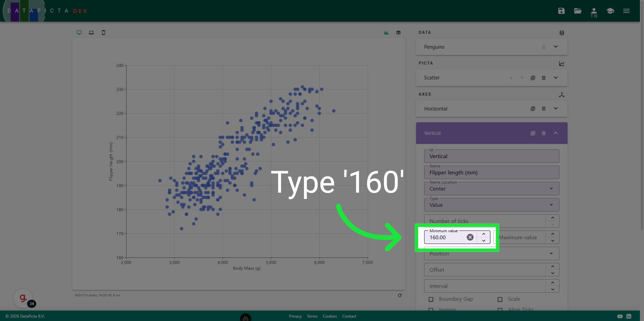Toggle the Scale checkbox
The width and height of the screenshot is (644, 321).
click(500, 299)
